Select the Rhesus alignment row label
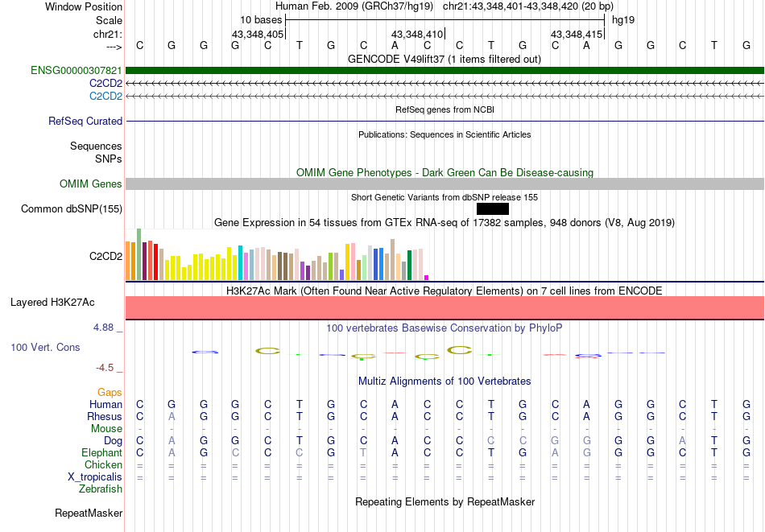The height and width of the screenshot is (532, 765). click(x=104, y=416)
